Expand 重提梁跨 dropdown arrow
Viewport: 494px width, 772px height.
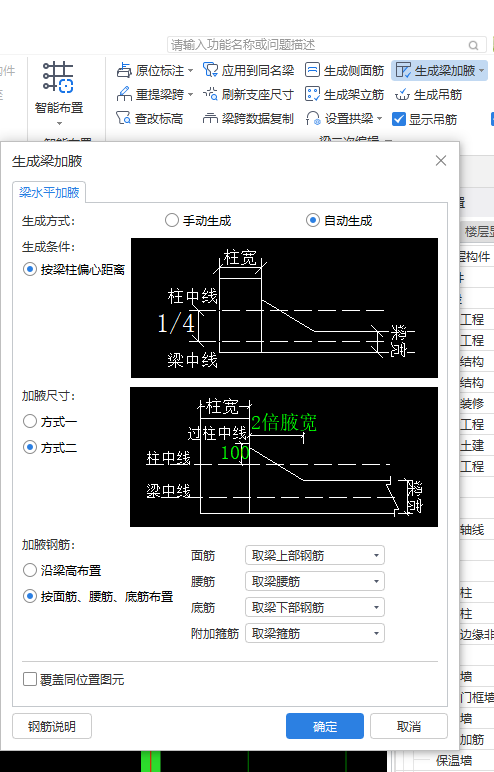pyautogui.click(x=191, y=95)
